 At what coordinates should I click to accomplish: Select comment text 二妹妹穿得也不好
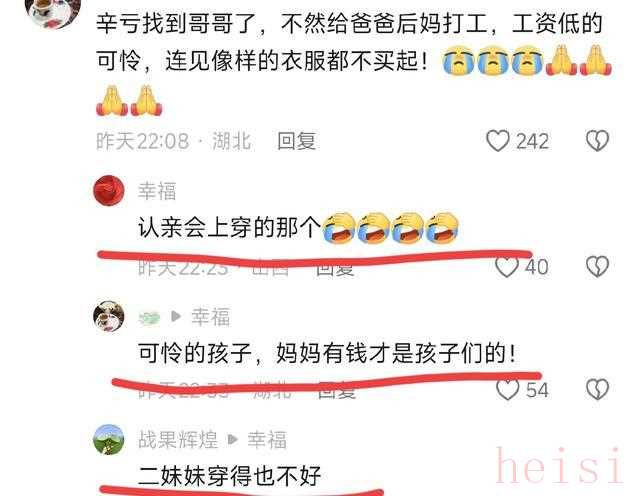(x=230, y=476)
